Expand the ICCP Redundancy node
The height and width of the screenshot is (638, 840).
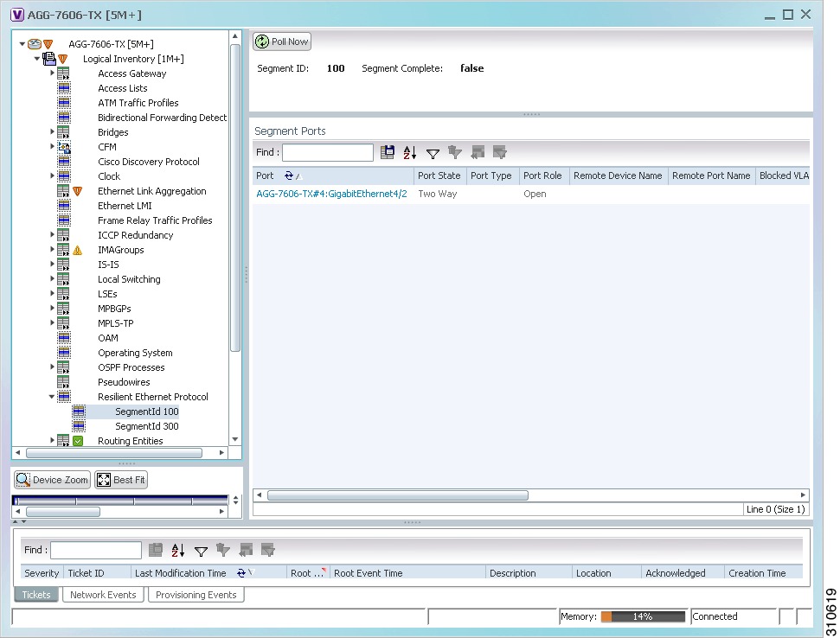[x=53, y=234]
